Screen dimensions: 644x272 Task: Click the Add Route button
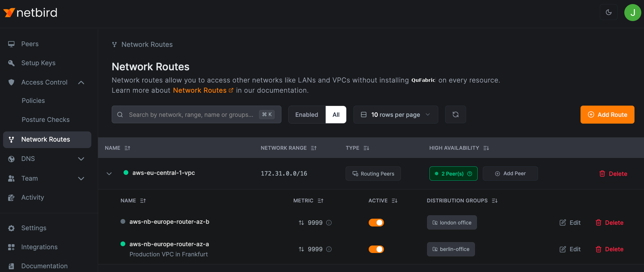607,115
